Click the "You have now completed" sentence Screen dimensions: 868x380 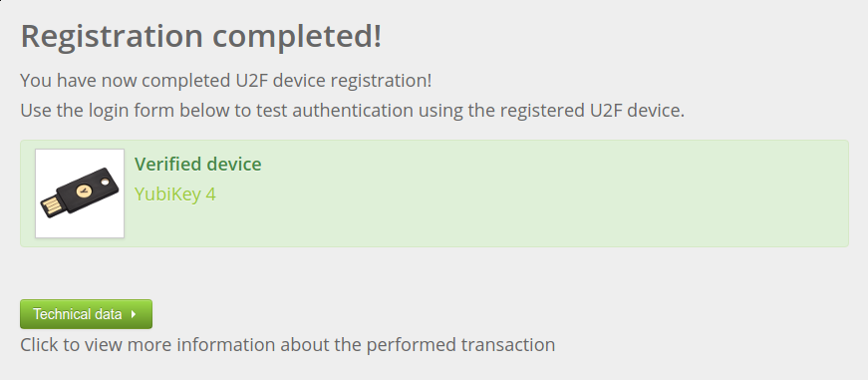click(226, 81)
